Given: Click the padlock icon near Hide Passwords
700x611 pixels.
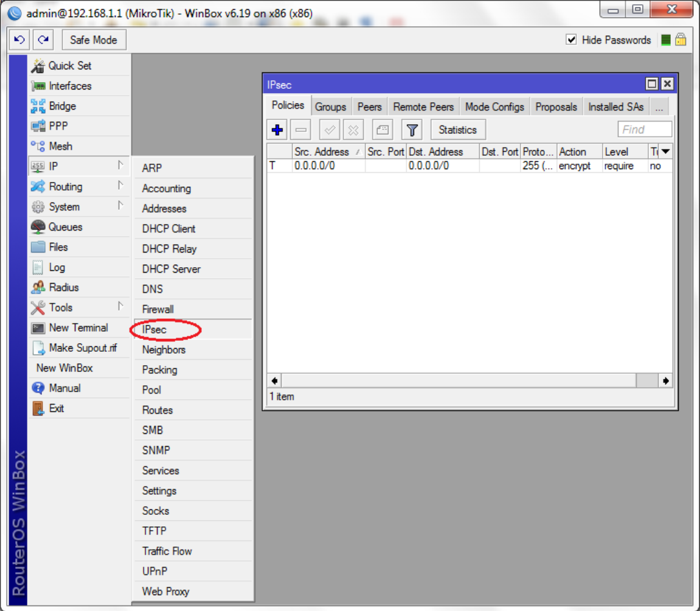Looking at the screenshot, I should (x=681, y=40).
